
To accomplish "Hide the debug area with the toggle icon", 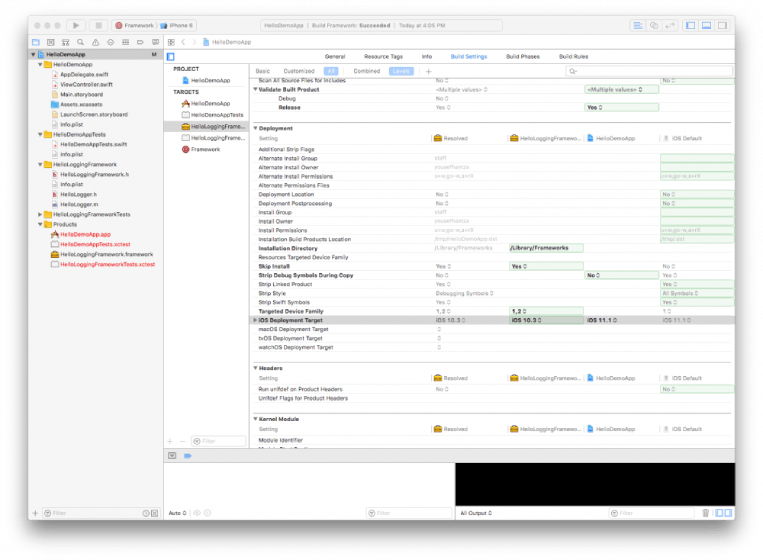I will (172, 456).
